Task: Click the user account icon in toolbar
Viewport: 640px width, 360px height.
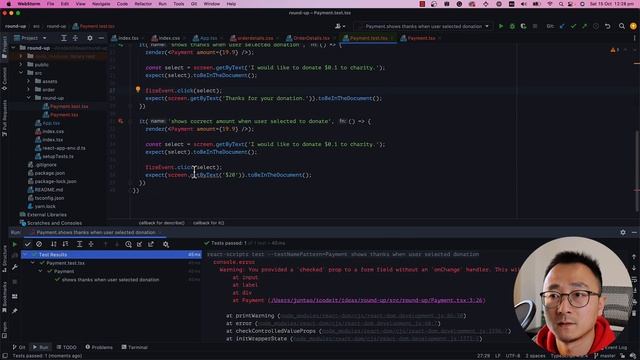Action: pyautogui.click(x=340, y=26)
